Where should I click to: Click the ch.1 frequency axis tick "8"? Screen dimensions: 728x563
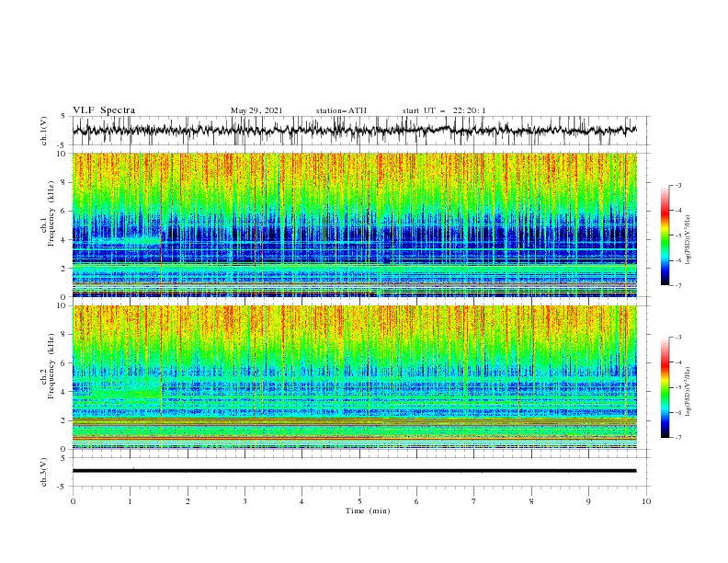click(x=64, y=182)
